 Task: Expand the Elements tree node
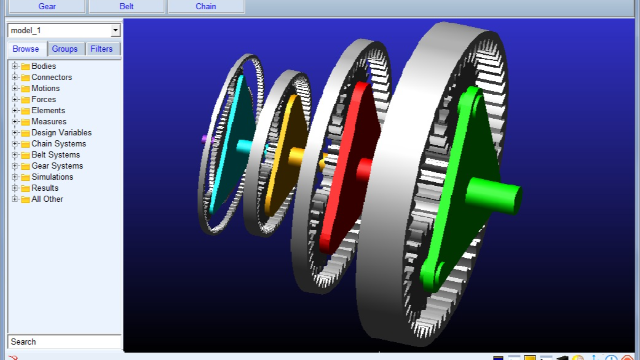15,110
